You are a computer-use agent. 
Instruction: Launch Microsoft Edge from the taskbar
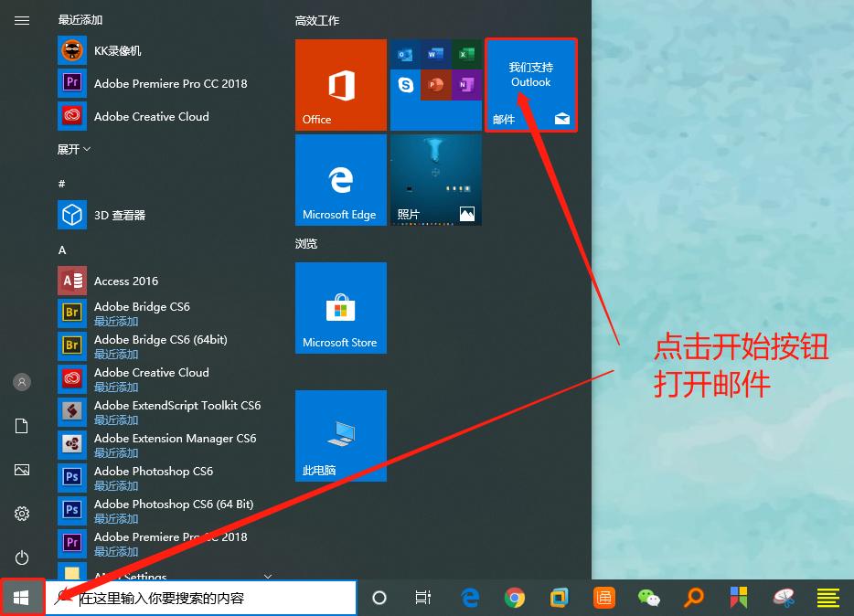pos(469,597)
